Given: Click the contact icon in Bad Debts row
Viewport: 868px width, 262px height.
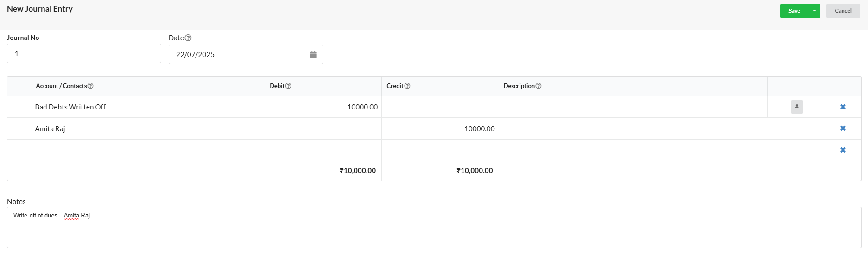Looking at the screenshot, I should 796,107.
